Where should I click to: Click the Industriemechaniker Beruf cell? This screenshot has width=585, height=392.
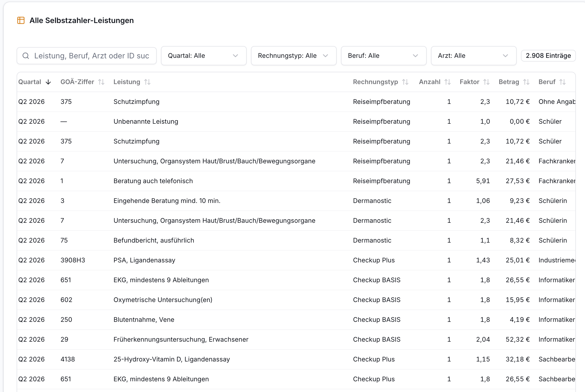click(x=557, y=260)
